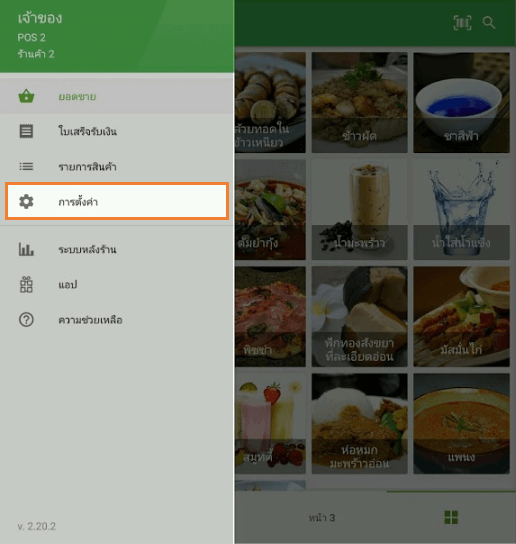Tap the ข้าวผัด fried rice product tile
516x544 pixels.
click(359, 103)
